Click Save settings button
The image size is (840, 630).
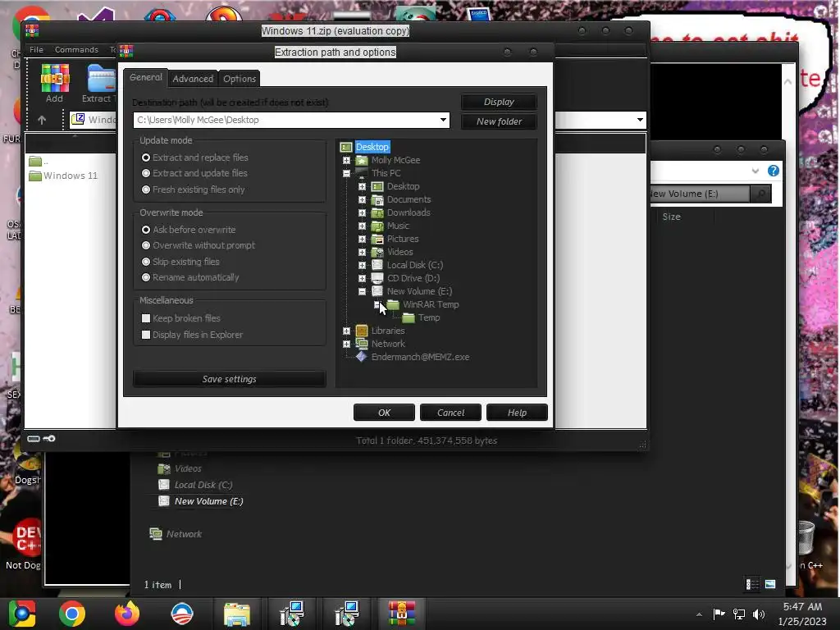[230, 379]
